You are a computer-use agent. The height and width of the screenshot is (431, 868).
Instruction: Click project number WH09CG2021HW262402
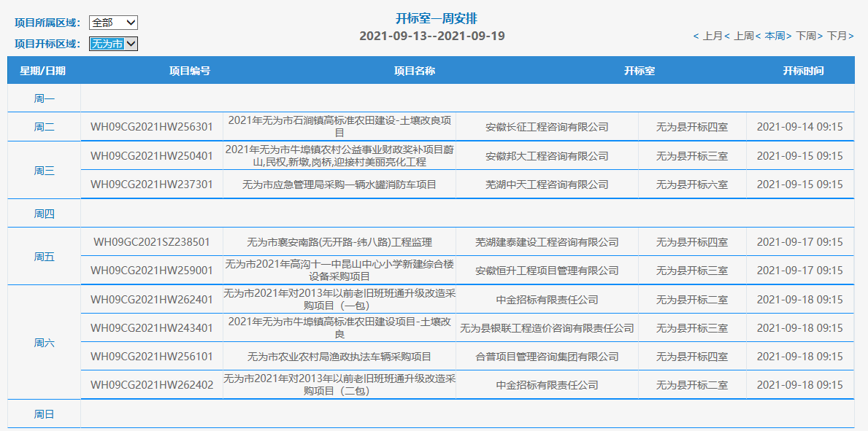point(152,385)
